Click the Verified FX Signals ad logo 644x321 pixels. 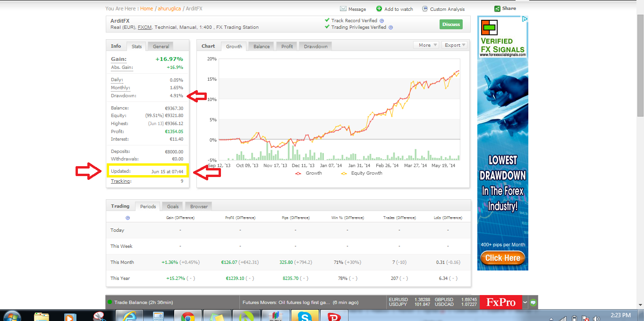[x=502, y=38]
